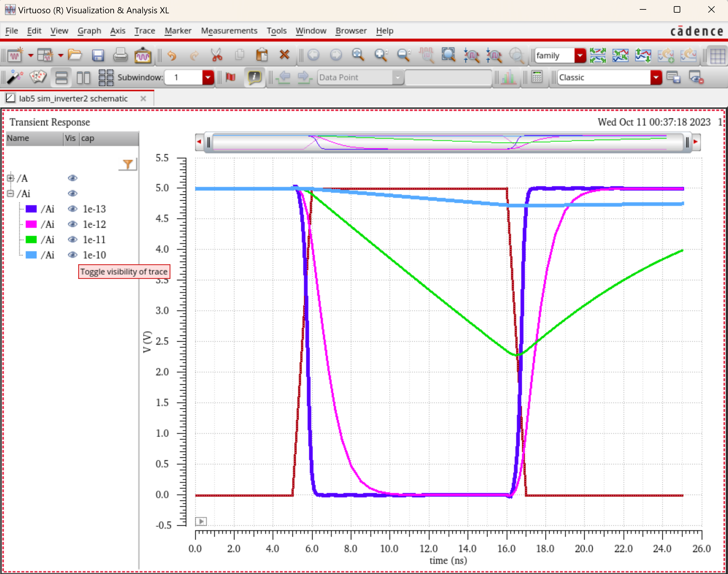The width and height of the screenshot is (728, 574).
Task: Click the right arrow of the overview scroll strip
Action: pos(696,142)
